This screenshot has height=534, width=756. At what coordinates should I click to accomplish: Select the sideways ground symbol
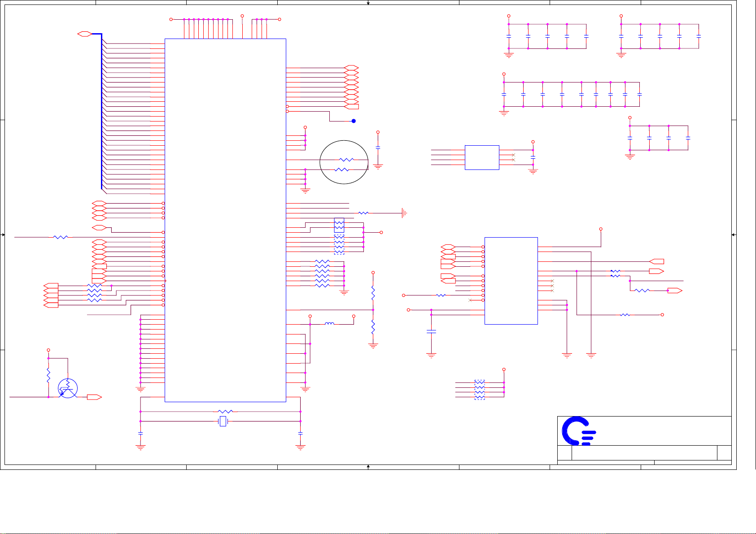tap(404, 213)
